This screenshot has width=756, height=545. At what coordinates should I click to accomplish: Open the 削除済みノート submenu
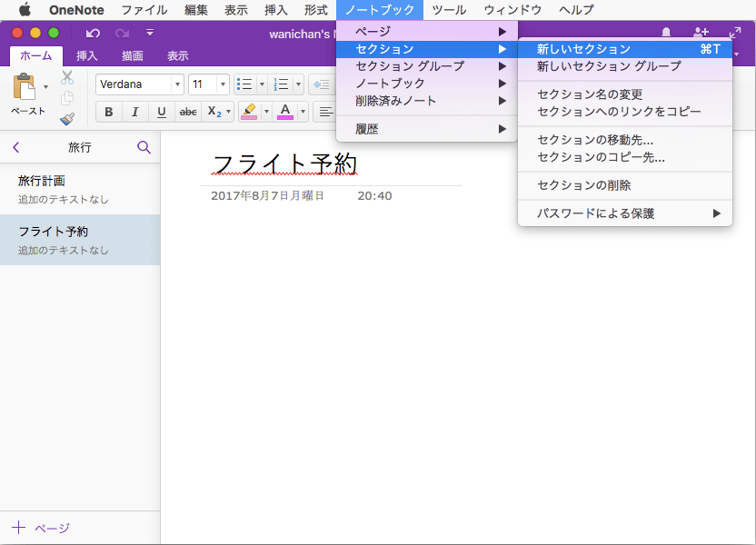pos(427,101)
